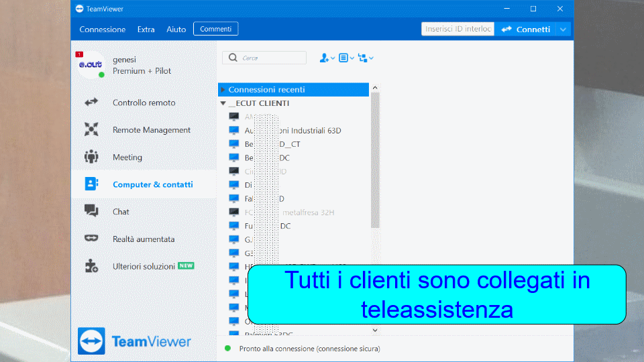The image size is (644, 362).
Task: Select the computer entry starting Fal
Action: (294, 198)
